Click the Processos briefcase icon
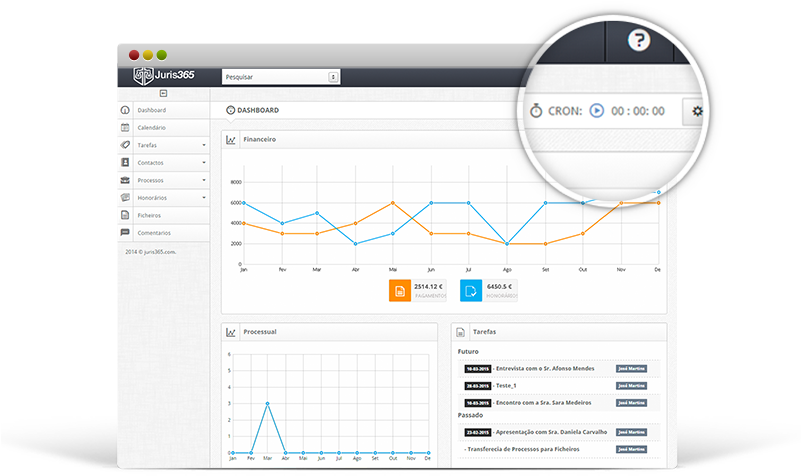The width and height of the screenshot is (801, 476). tap(125, 180)
